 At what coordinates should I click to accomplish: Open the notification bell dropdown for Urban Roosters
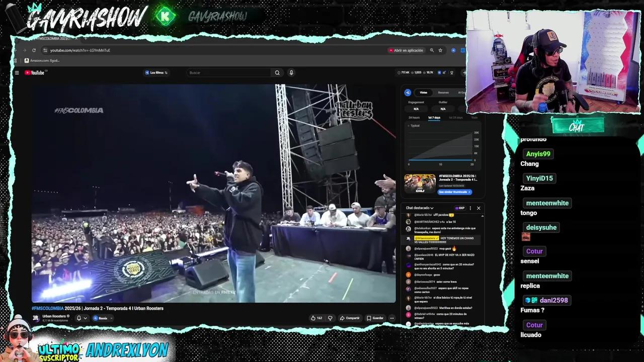pyautogui.click(x=81, y=318)
